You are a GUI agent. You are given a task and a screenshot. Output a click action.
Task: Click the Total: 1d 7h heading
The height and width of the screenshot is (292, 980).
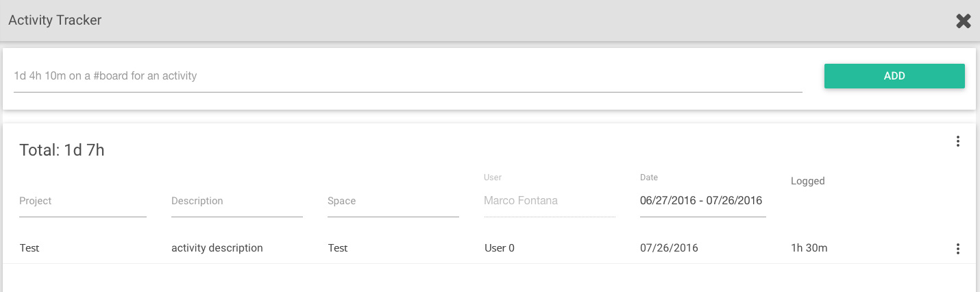(x=62, y=150)
